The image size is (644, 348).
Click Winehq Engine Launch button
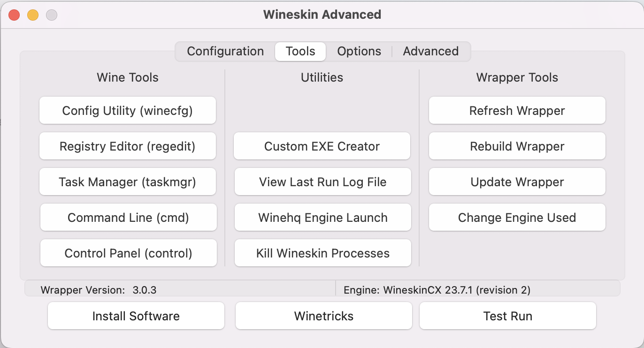tap(323, 218)
